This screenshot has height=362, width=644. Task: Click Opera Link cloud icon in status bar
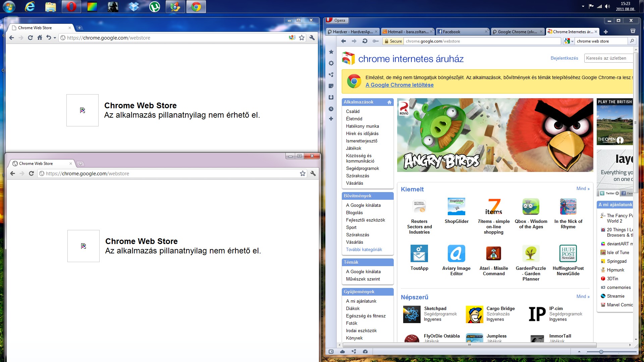[342, 352]
